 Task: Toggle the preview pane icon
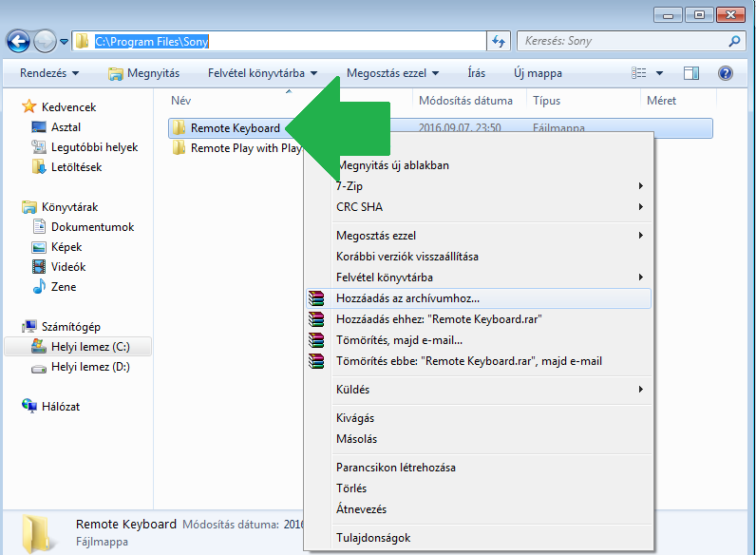tap(691, 73)
